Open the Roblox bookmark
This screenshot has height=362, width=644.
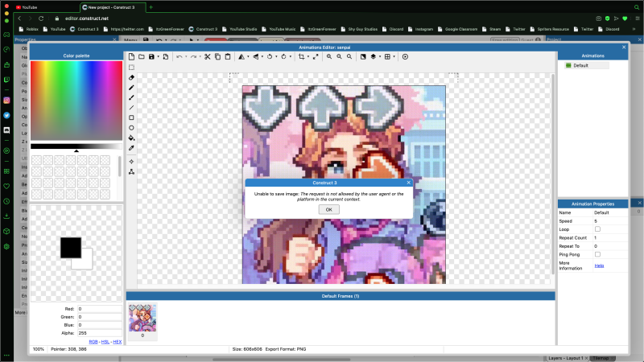(x=29, y=29)
